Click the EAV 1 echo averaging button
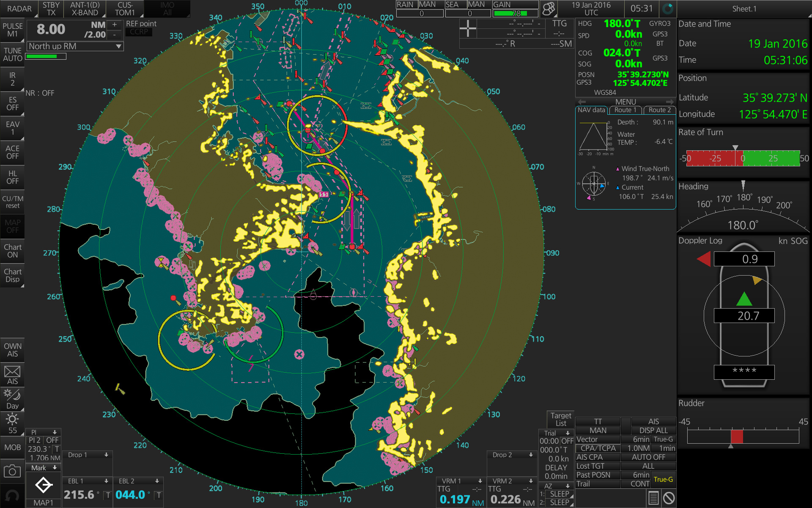Image resolution: width=812 pixels, height=508 pixels. click(x=12, y=128)
